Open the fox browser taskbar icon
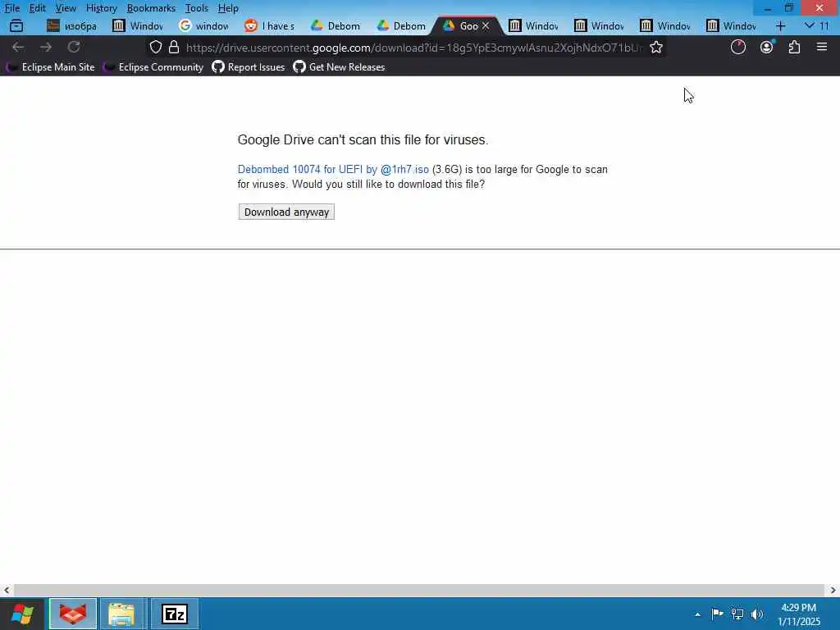The image size is (840, 630). (73, 614)
